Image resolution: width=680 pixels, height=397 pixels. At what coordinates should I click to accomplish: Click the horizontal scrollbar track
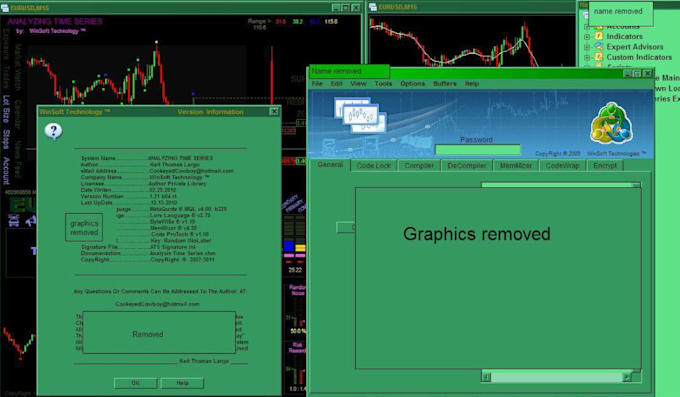[x=556, y=377]
